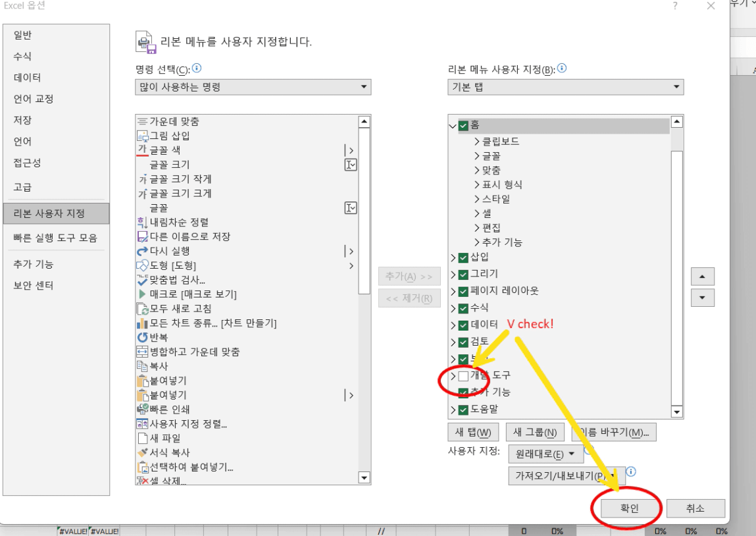The image size is (756, 536).
Task: Click the ribbon tab list scroll up arrow
Action: click(x=677, y=122)
